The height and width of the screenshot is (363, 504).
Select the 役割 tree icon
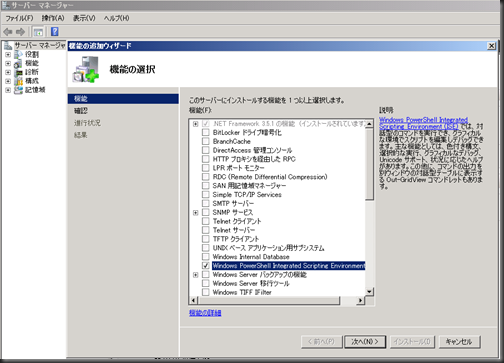pos(18,54)
